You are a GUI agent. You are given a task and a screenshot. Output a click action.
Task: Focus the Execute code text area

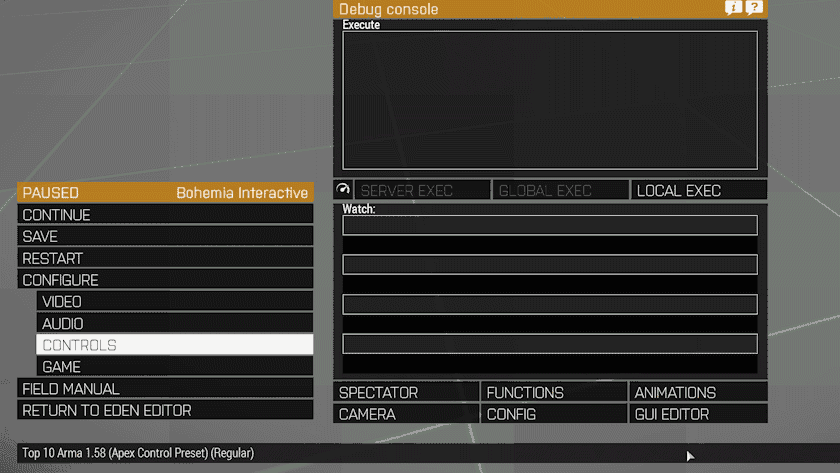[x=550, y=100]
